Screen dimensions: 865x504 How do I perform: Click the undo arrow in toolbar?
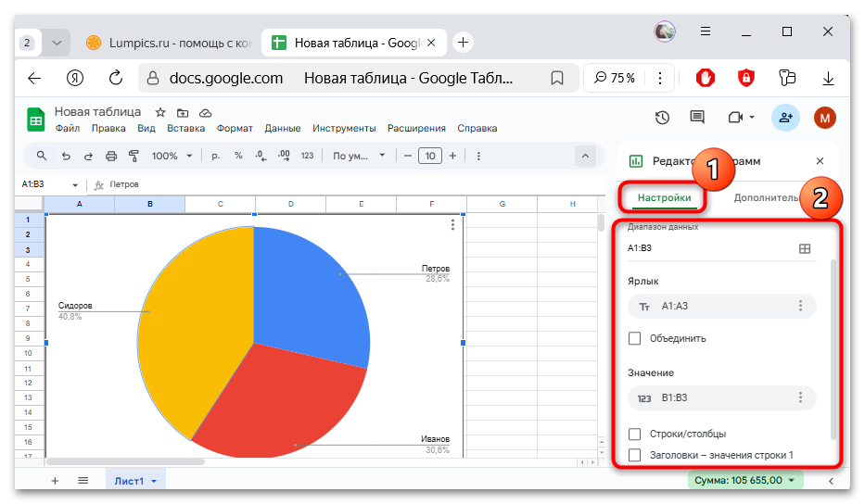click(65, 156)
